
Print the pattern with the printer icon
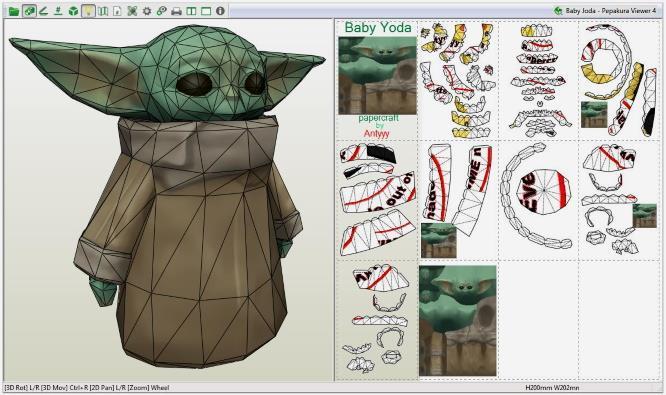click(x=176, y=11)
